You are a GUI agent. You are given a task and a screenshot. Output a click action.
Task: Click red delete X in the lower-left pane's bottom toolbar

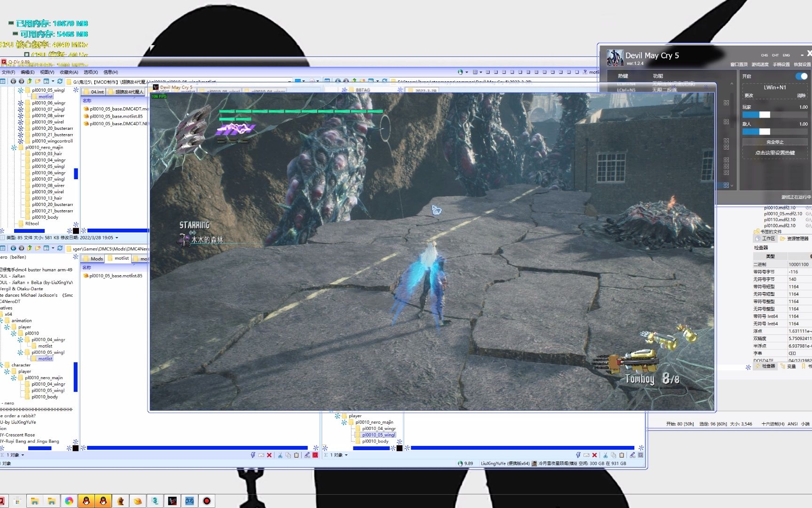pyautogui.click(x=269, y=455)
